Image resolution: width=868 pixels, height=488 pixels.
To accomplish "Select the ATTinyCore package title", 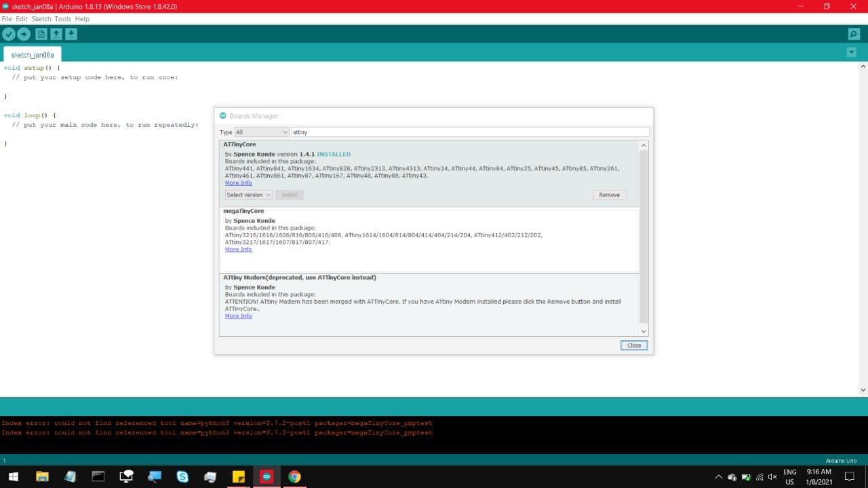I will [239, 144].
